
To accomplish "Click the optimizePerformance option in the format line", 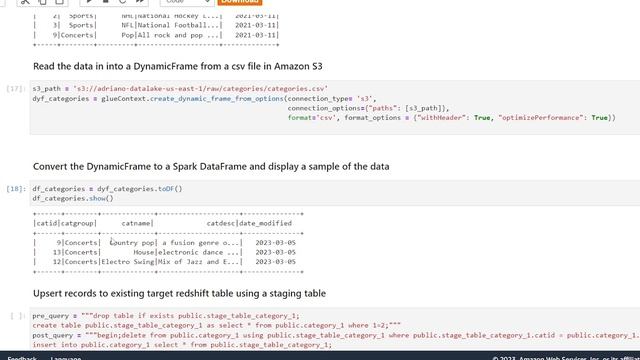I will [x=541, y=118].
